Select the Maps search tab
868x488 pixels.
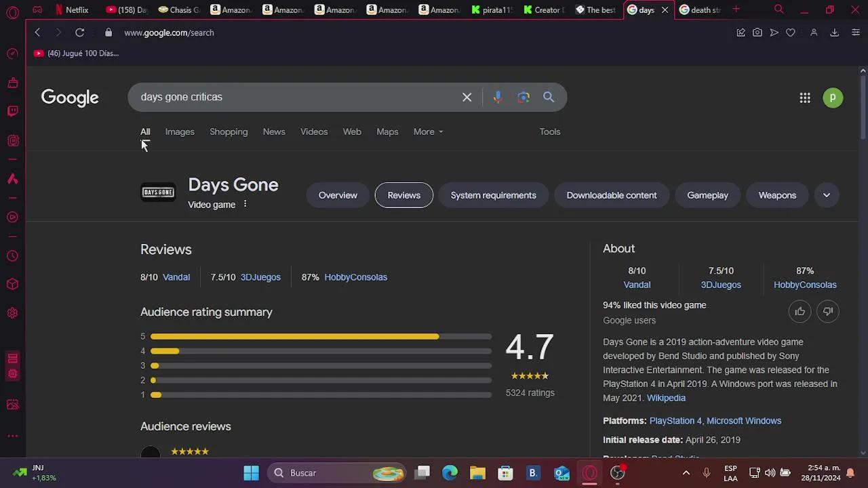[x=387, y=131]
